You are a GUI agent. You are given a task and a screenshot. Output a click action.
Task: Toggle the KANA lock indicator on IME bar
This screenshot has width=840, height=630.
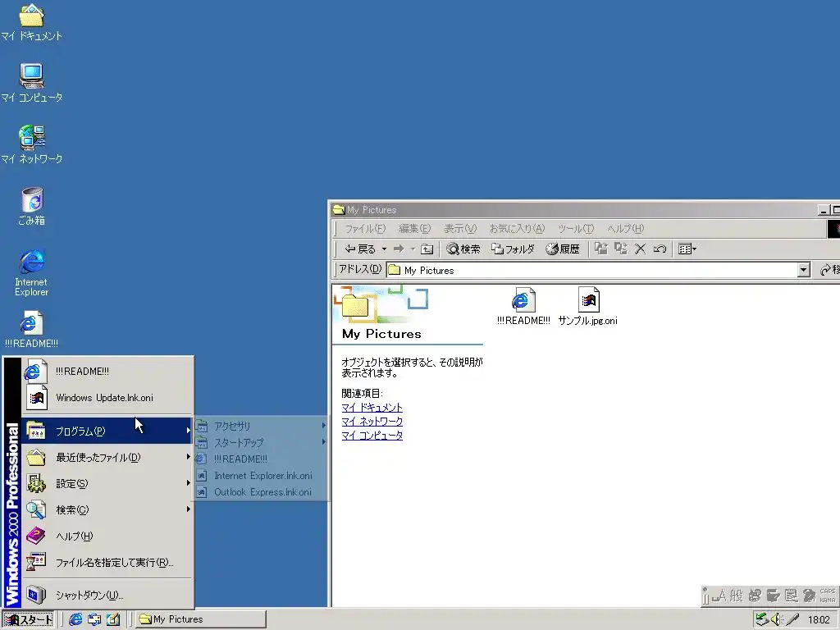point(828,600)
